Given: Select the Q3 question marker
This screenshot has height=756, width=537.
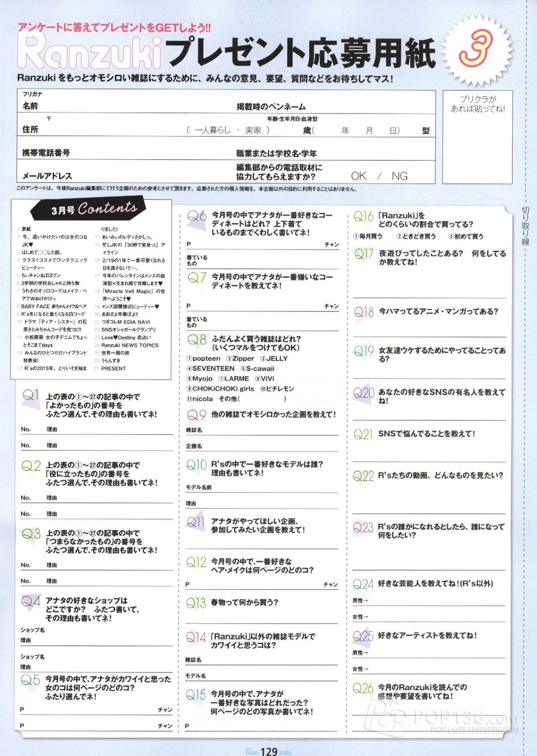Looking at the screenshot, I should tap(31, 534).
